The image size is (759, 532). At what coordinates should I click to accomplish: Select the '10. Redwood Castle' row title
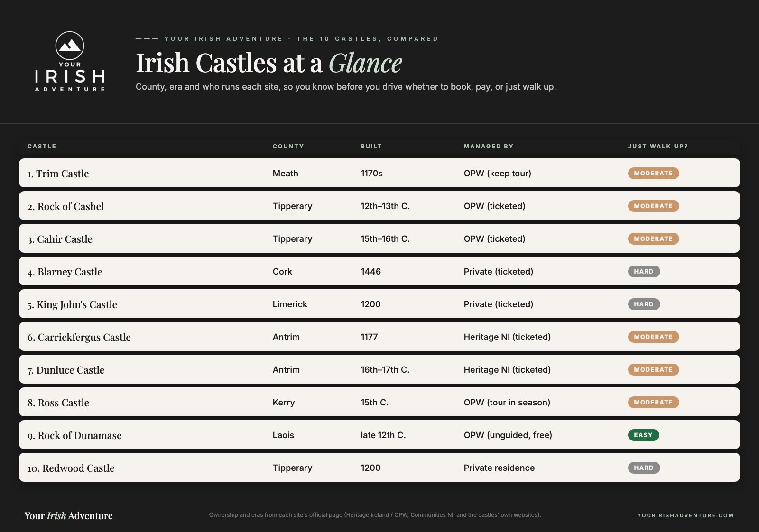coord(71,468)
